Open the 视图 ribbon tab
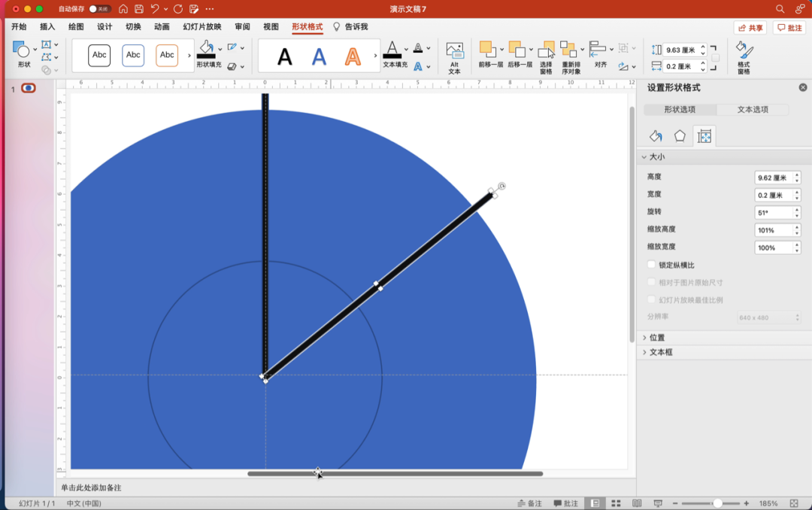Viewport: 812px width, 510px height. coord(271,26)
